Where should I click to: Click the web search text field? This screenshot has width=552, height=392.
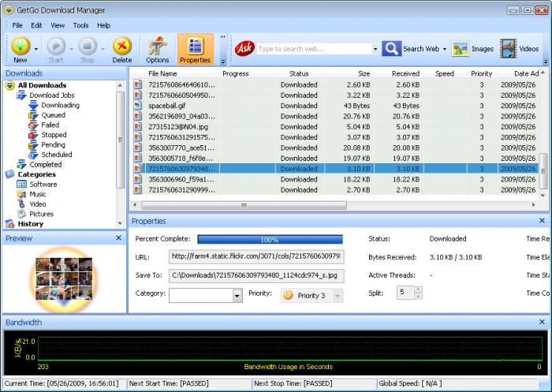(x=314, y=49)
